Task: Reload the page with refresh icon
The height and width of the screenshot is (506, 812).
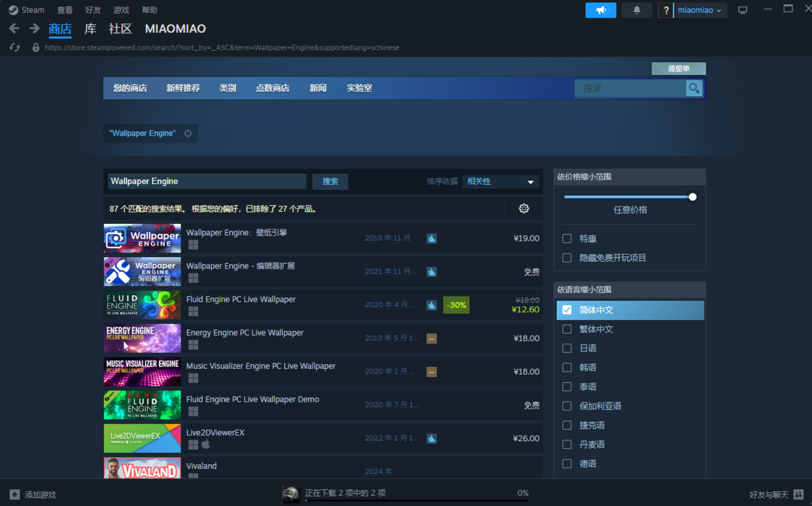Action: [x=15, y=47]
